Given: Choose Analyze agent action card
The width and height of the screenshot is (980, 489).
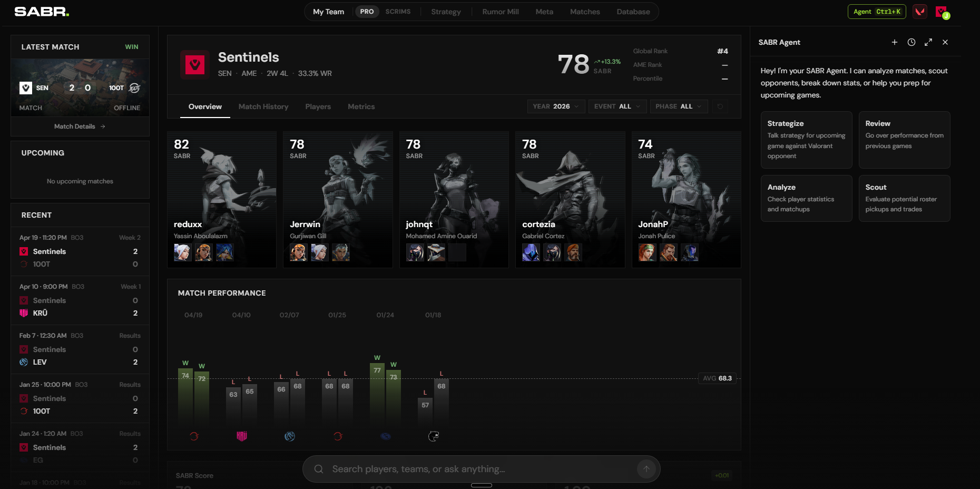Looking at the screenshot, I should [806, 198].
